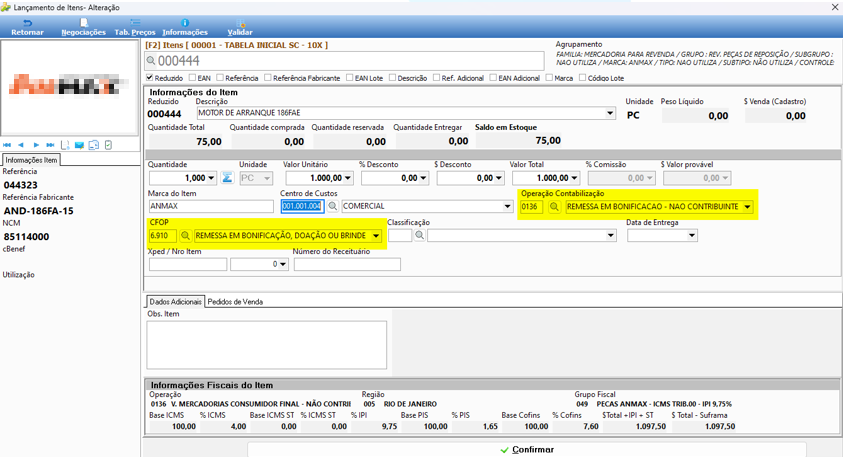Screen dimensions: 843x457
Task: Expand the Data de Entrega dropdown
Action: click(x=692, y=235)
